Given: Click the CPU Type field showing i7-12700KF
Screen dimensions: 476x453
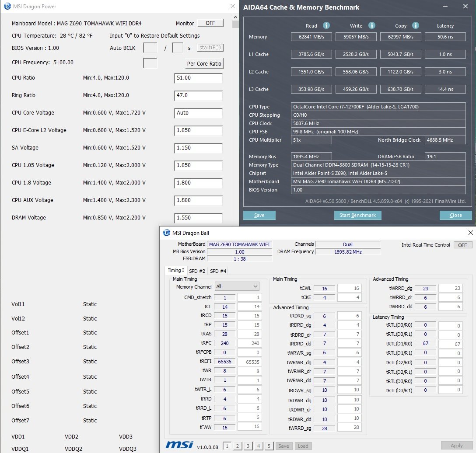Looking at the screenshot, I should pos(378,107).
